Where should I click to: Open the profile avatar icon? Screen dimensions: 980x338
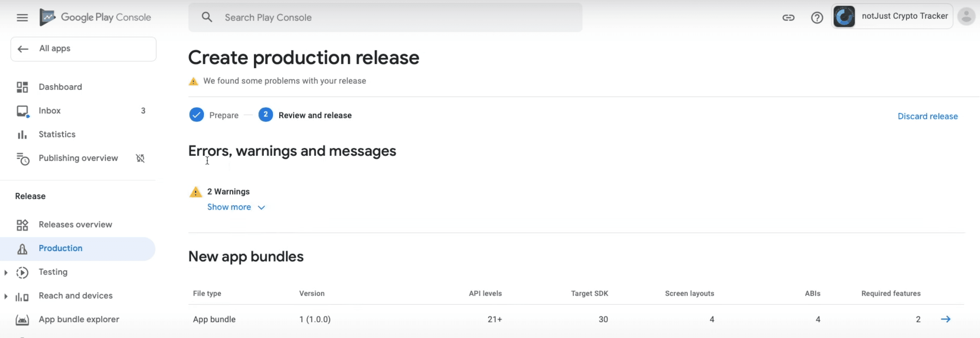click(x=966, y=16)
